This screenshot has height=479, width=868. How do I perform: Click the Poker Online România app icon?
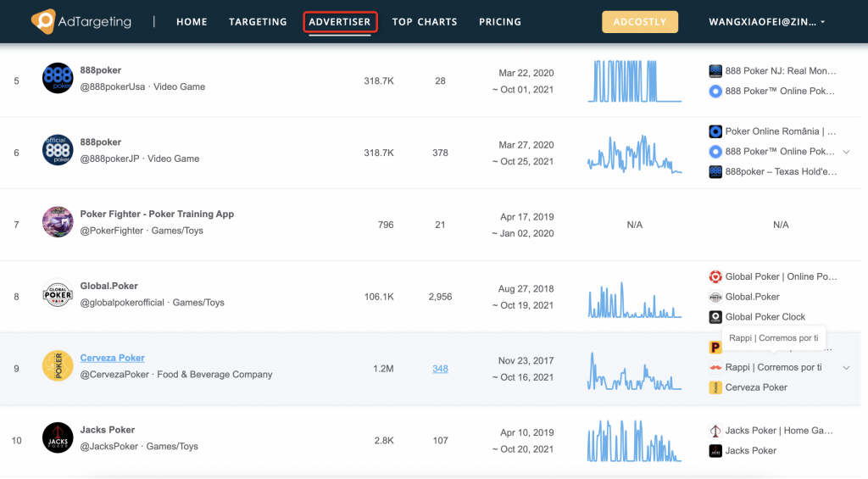[715, 131]
